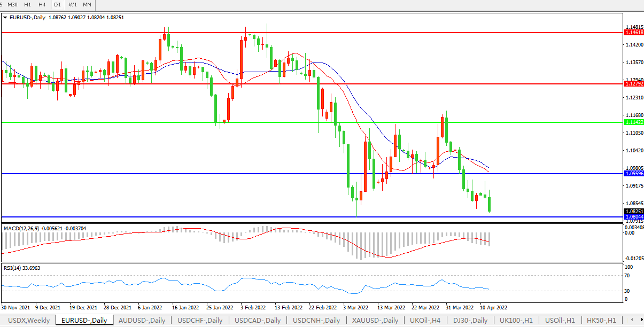Select the green 1.11422 price level label
Viewport: 644px width, 327px height.
(x=633, y=122)
